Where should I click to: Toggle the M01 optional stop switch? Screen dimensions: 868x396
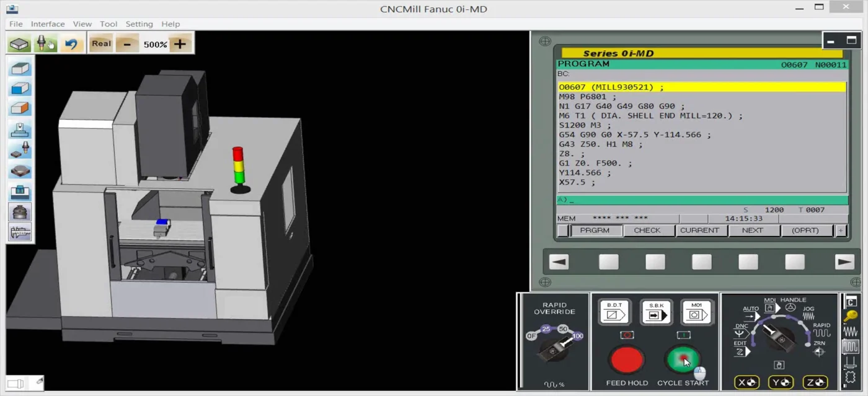coord(697,312)
